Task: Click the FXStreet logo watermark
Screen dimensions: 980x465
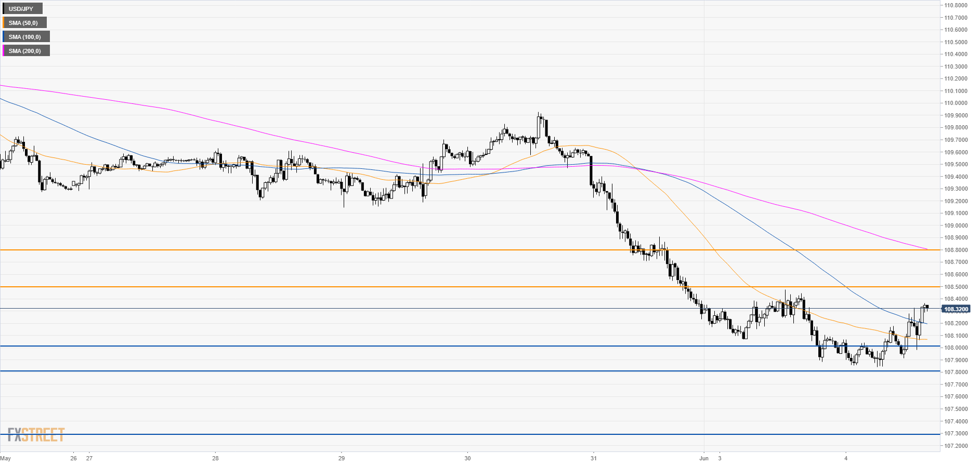Action: (36, 434)
